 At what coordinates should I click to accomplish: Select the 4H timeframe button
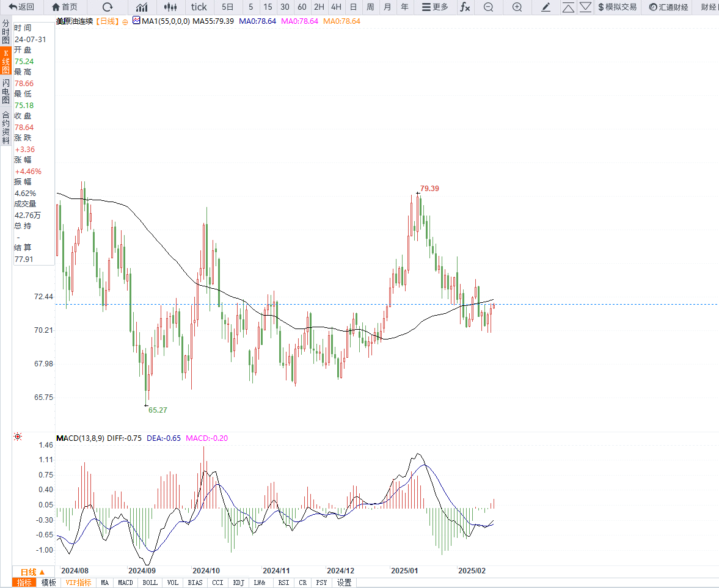click(x=336, y=7)
